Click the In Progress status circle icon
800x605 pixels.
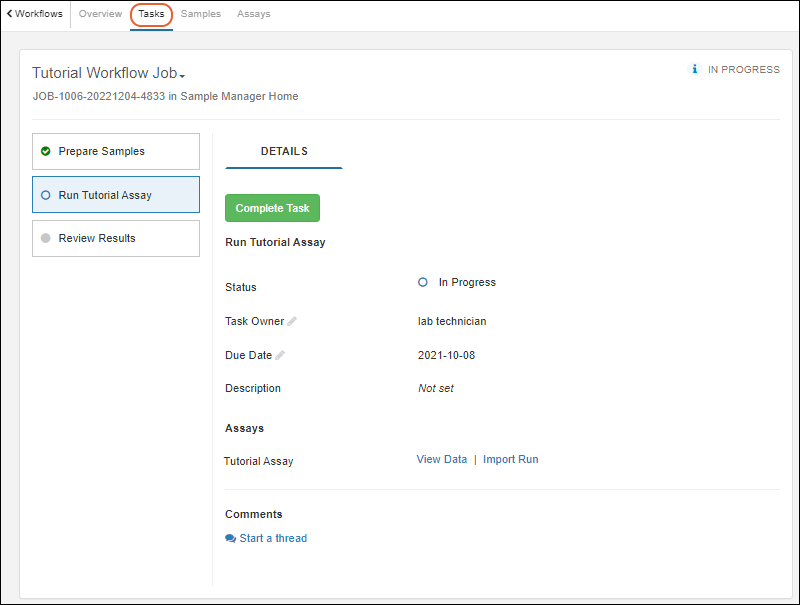(x=423, y=282)
